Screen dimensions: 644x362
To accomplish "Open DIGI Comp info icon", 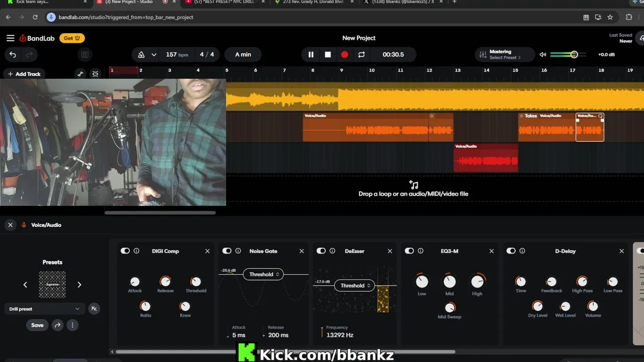I will pyautogui.click(x=136, y=251).
